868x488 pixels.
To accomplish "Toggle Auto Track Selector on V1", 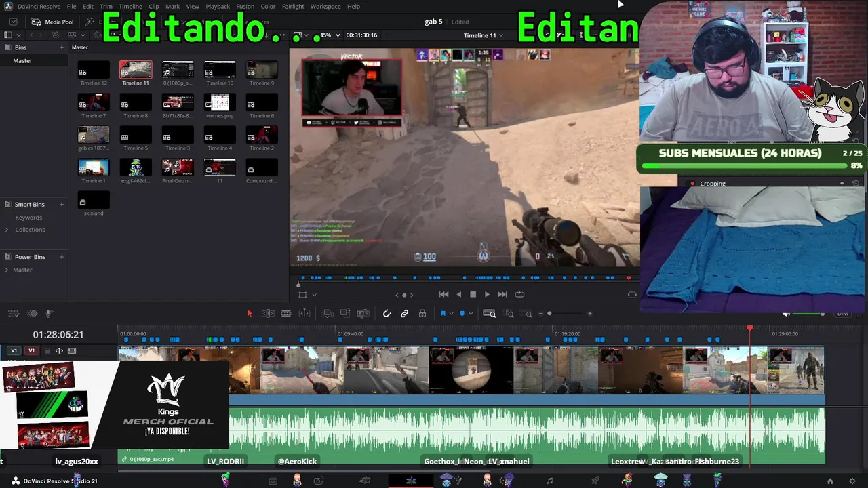I will (59, 351).
